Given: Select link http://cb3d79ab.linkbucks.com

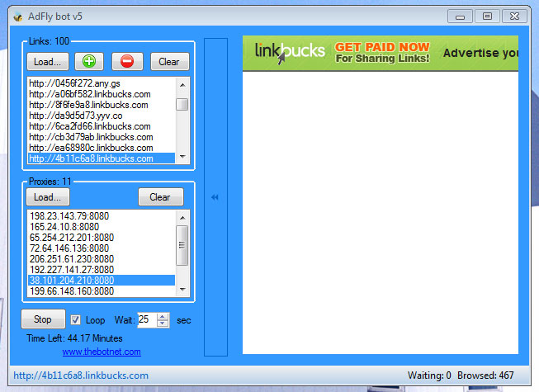Looking at the screenshot, I should tap(102, 137).
